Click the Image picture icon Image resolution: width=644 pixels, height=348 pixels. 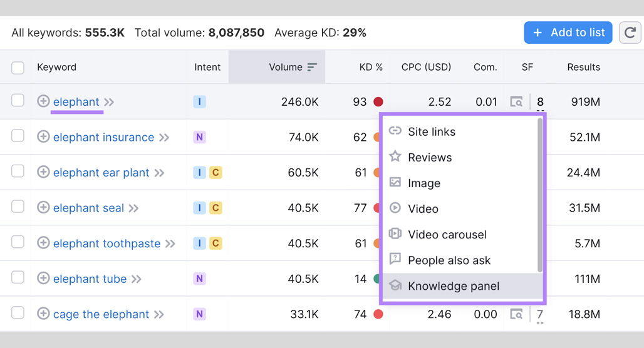(x=395, y=182)
